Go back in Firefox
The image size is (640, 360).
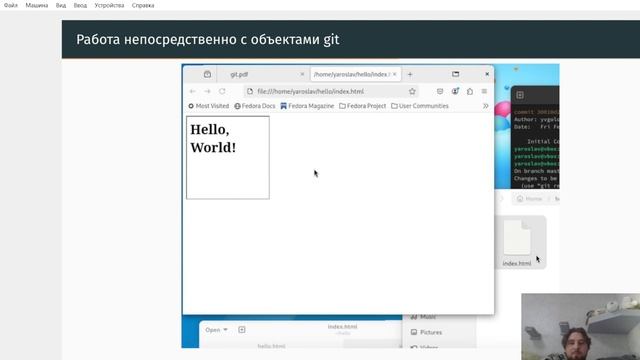(x=193, y=91)
